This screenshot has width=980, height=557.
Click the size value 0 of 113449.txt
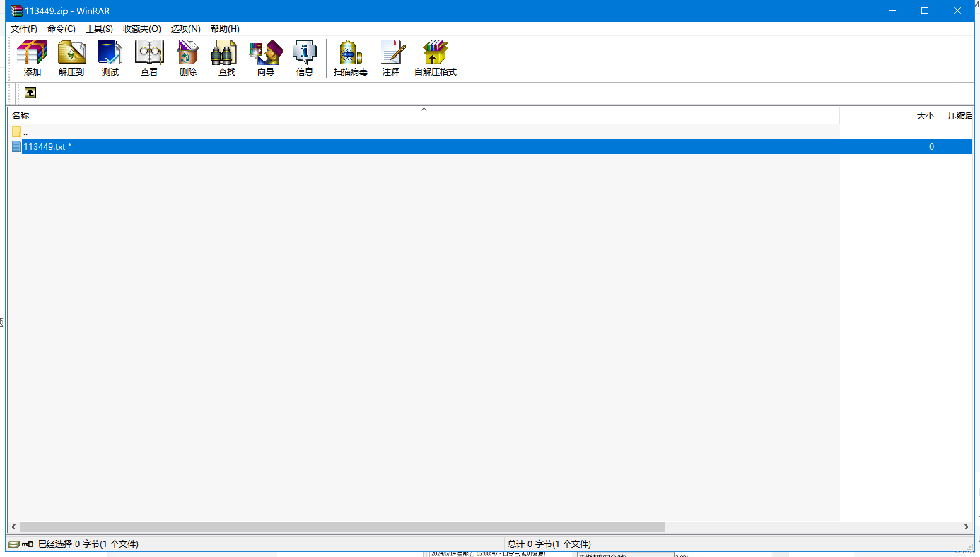click(x=932, y=147)
